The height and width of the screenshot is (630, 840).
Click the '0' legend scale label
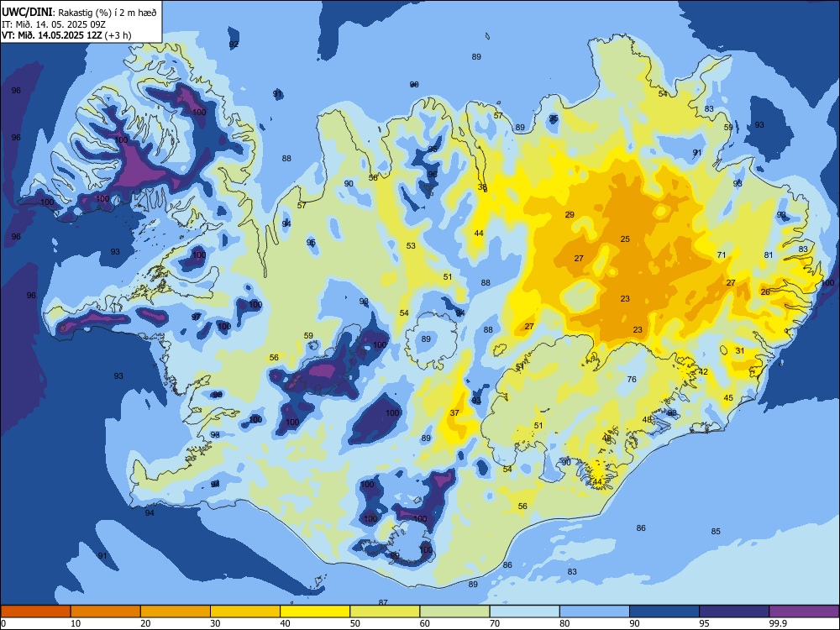click(x=3, y=623)
